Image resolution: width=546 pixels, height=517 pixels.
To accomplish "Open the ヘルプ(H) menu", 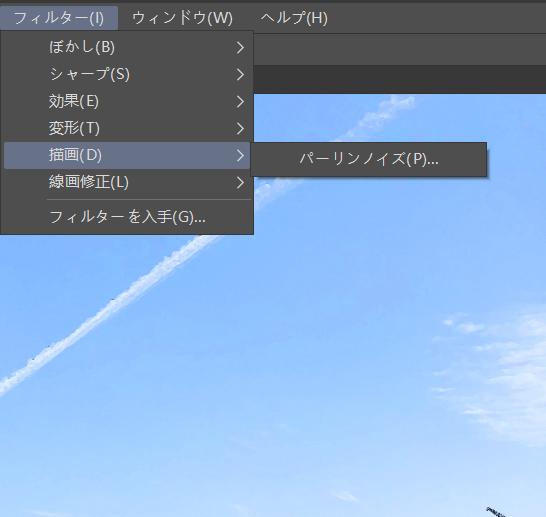I will [294, 18].
